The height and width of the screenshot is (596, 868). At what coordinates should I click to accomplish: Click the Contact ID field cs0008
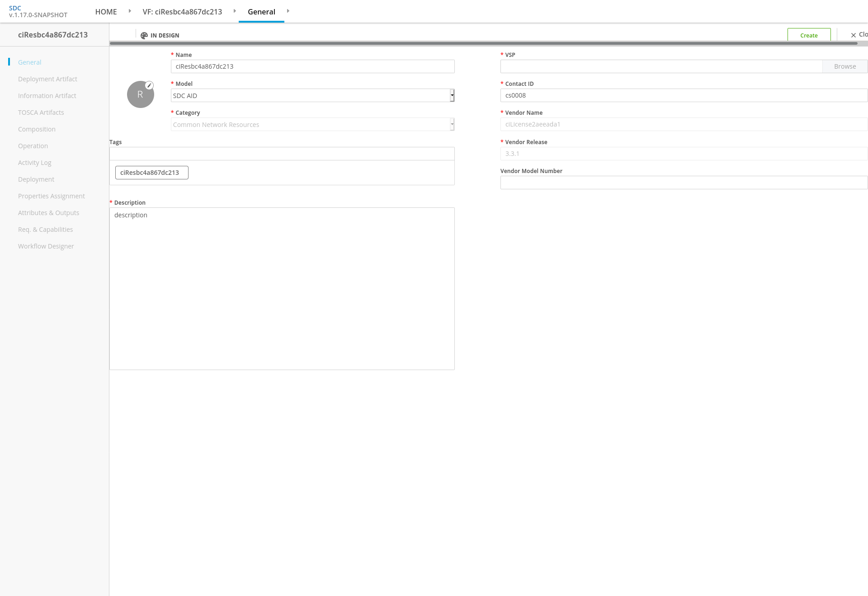pyautogui.click(x=684, y=95)
